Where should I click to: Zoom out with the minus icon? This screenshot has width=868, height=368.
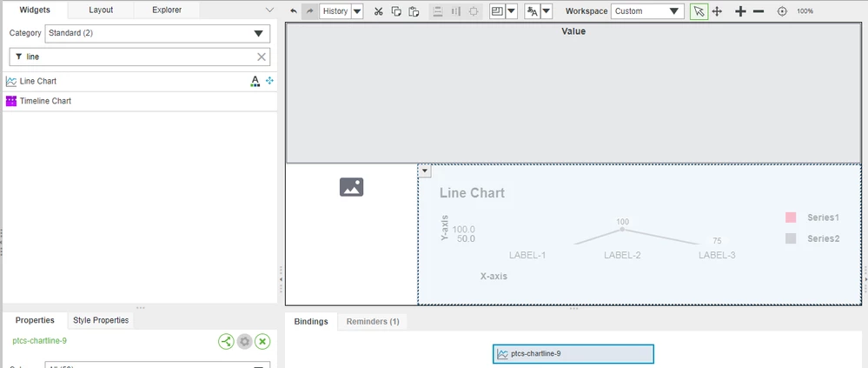pyautogui.click(x=759, y=11)
